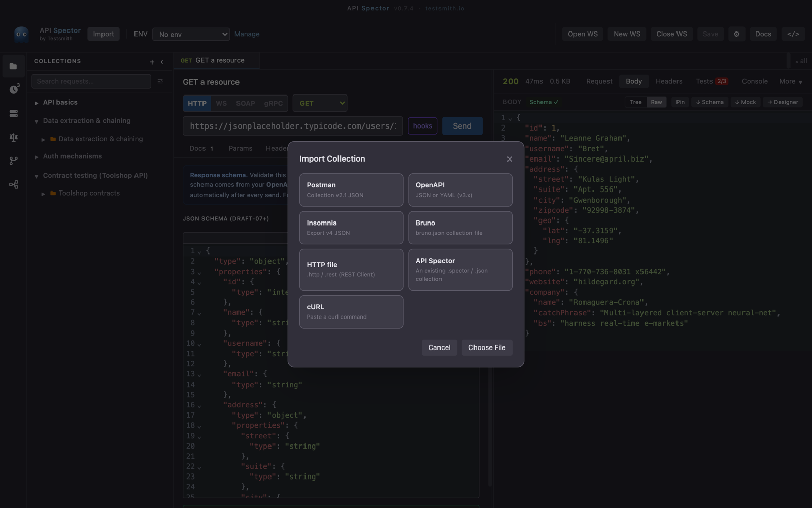This screenshot has width=812, height=508.
Task: Switch protocol to HTTP
Action: pyautogui.click(x=197, y=103)
